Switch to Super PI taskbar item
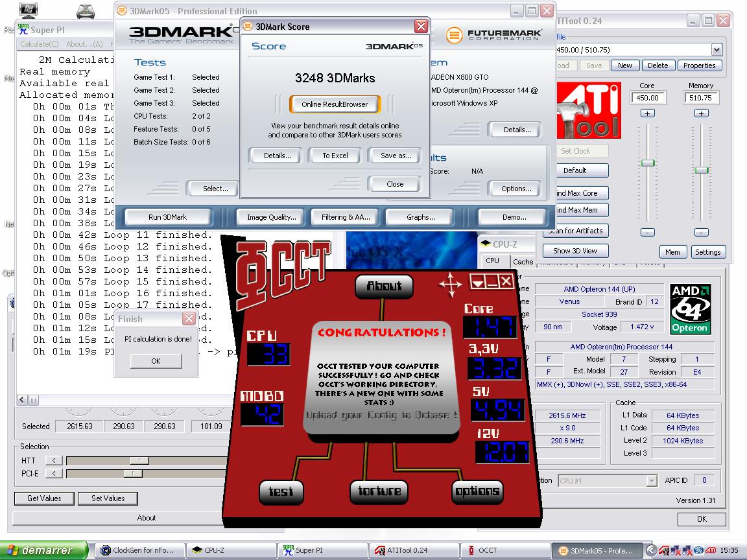Screen dimensions: 747x560 pos(323,550)
